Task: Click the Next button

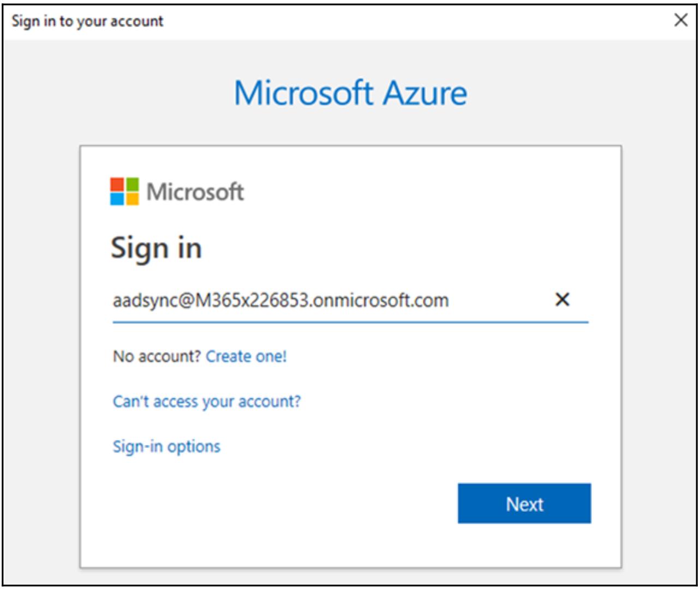Action: 524,503
